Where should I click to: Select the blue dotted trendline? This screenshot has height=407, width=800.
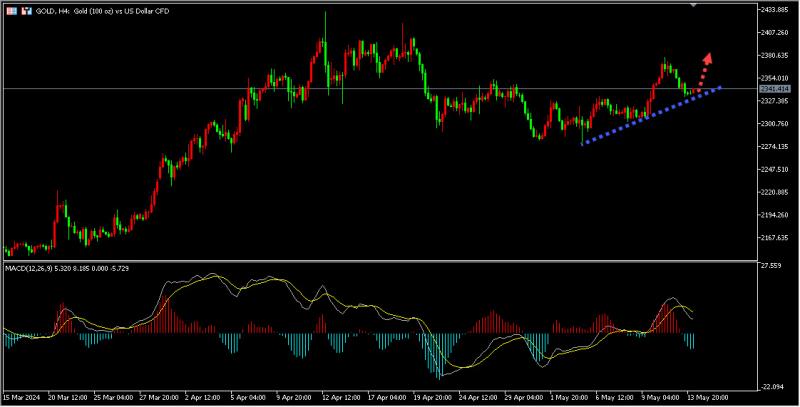tap(640, 119)
